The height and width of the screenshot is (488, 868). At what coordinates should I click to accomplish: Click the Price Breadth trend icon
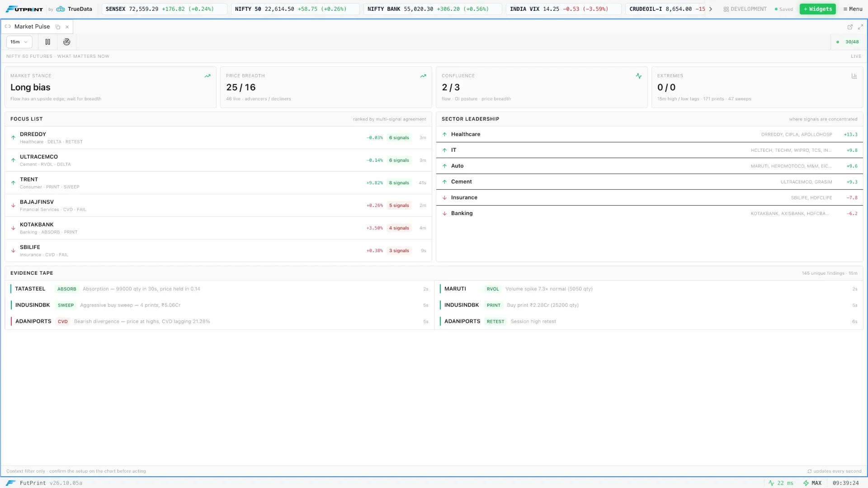(423, 76)
